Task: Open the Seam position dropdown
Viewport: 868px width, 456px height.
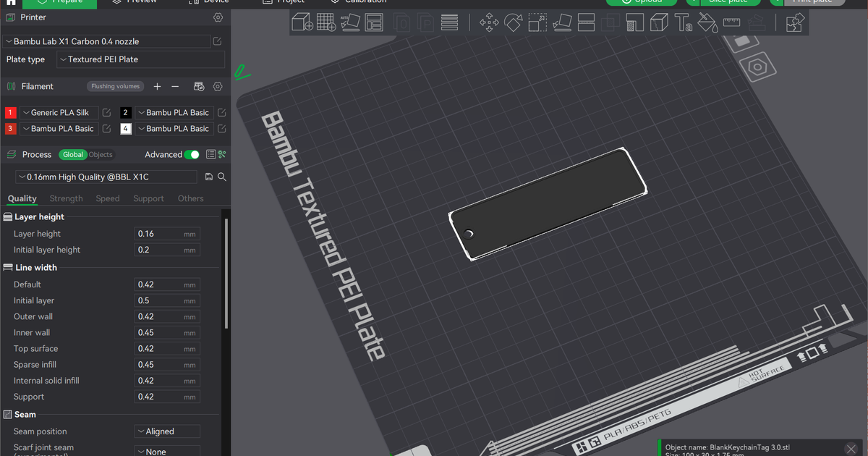Action: (x=167, y=431)
